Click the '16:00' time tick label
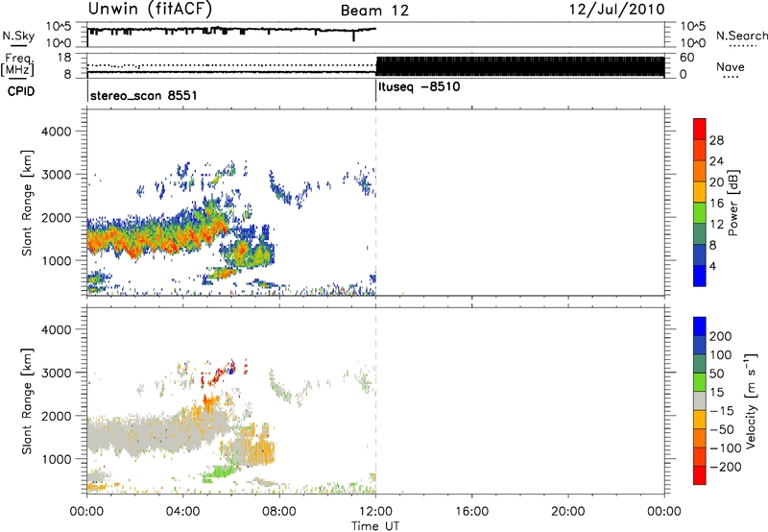The height and width of the screenshot is (532, 768). (x=471, y=512)
